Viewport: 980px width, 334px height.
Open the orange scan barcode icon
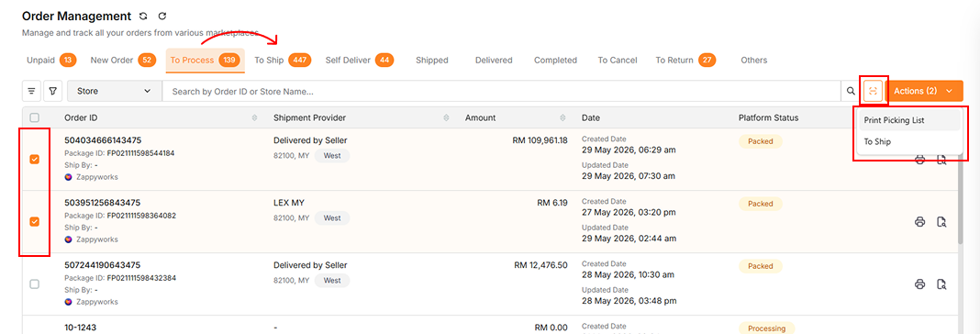[x=874, y=92]
